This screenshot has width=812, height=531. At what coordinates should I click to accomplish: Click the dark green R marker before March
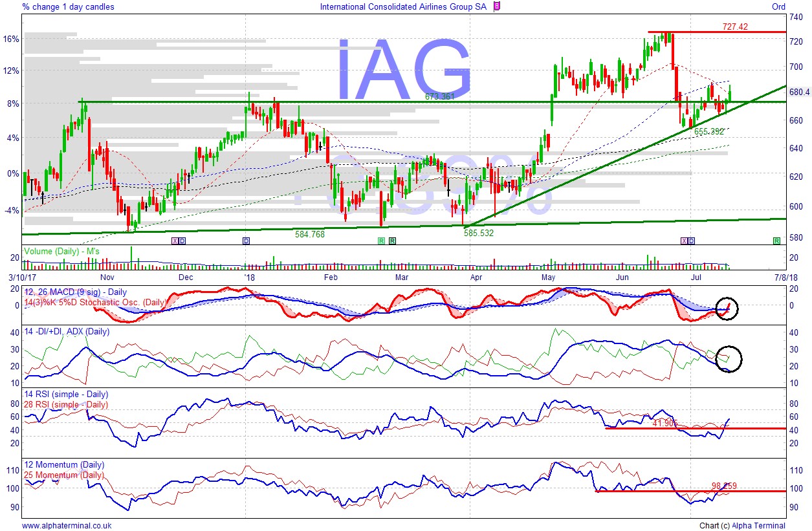click(392, 241)
